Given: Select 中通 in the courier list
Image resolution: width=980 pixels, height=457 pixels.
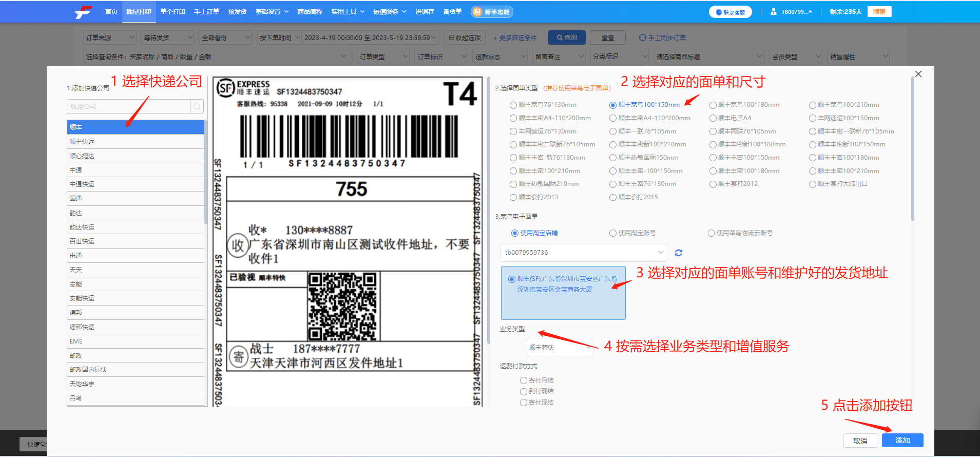Looking at the screenshot, I should [136, 170].
